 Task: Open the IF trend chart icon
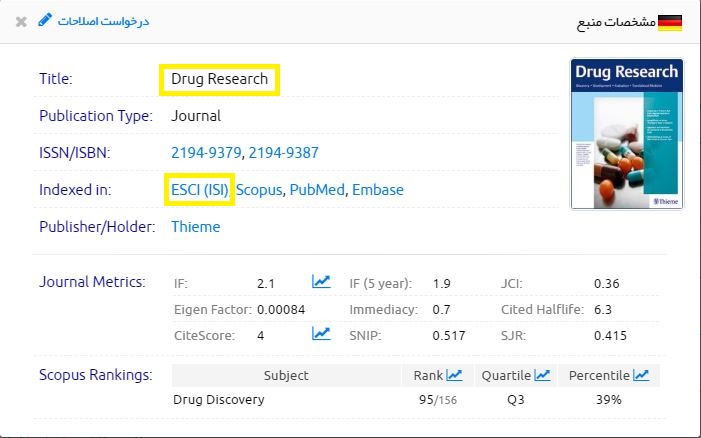(x=321, y=283)
